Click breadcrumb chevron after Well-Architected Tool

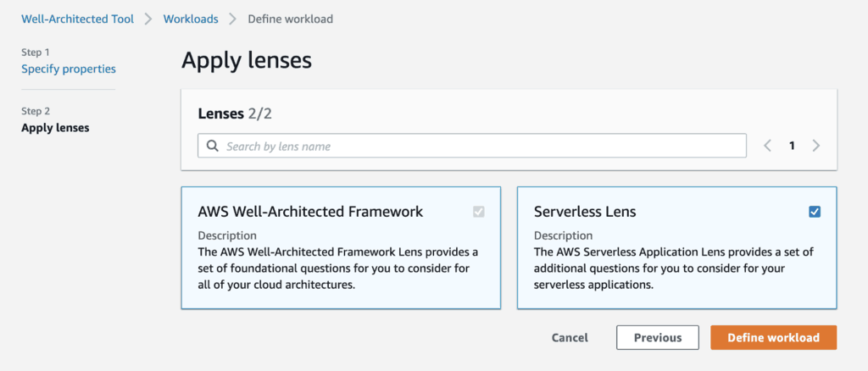148,19
